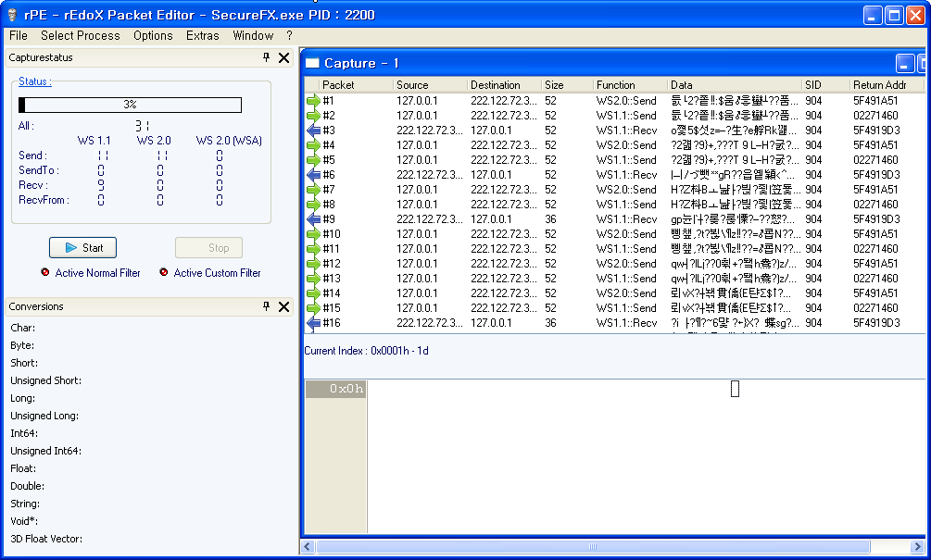
Task: Click the Capture - 1 window icon
Action: (x=312, y=63)
